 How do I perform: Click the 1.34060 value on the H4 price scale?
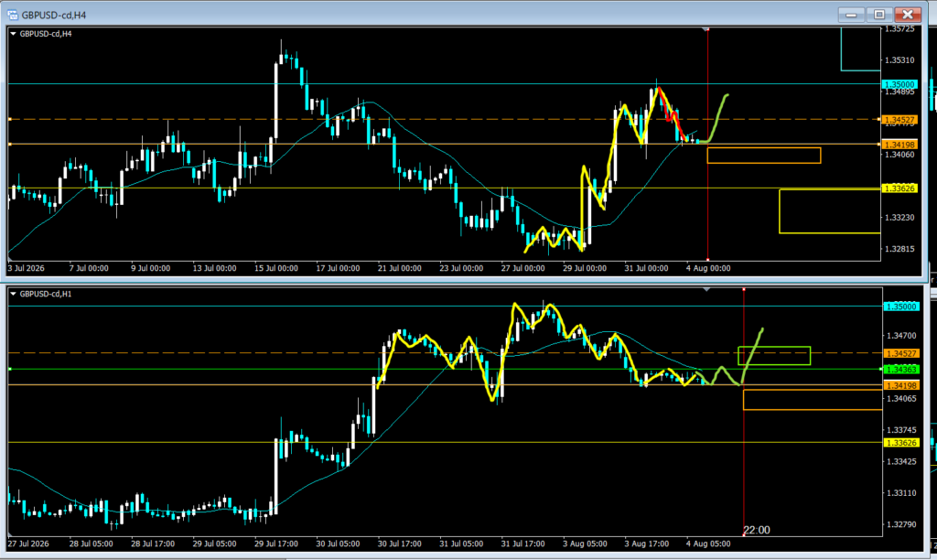(899, 155)
